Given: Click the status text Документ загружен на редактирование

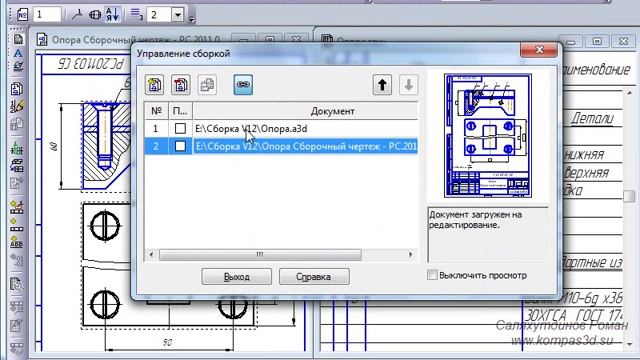Looking at the screenshot, I should (476, 220).
